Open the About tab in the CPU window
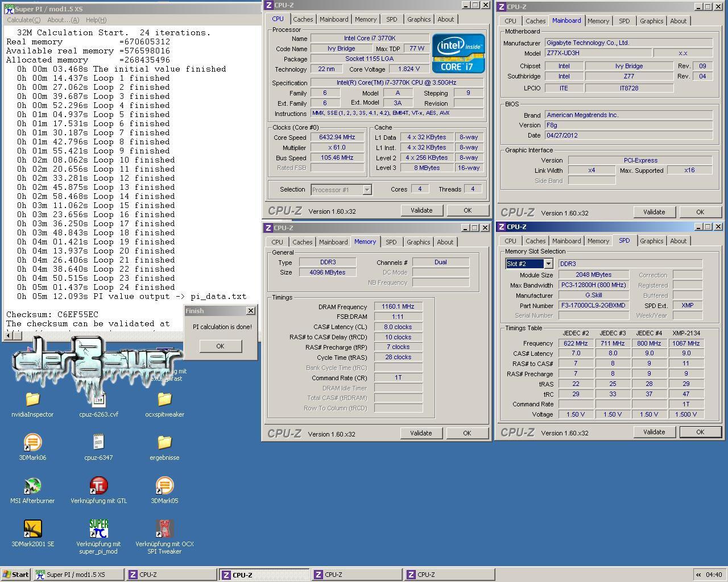Image resolution: width=728 pixels, height=582 pixels. point(446,19)
